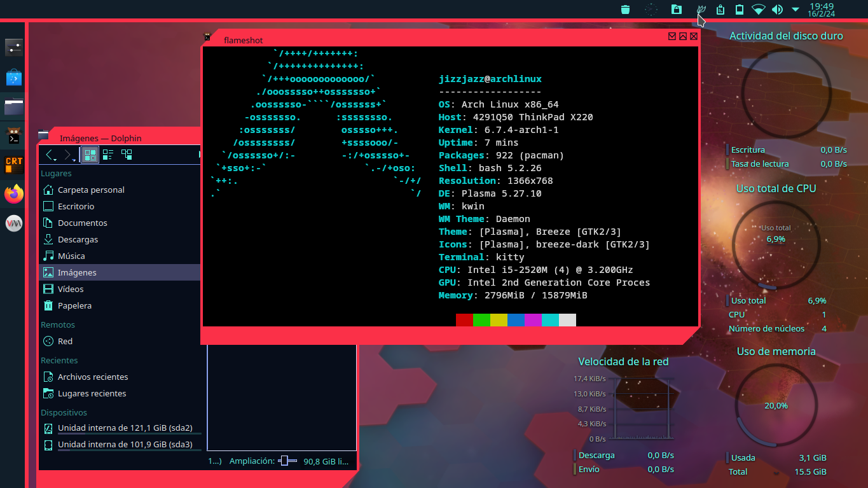The width and height of the screenshot is (868, 488).
Task: Click the Dolphin back arrow
Action: click(49, 155)
